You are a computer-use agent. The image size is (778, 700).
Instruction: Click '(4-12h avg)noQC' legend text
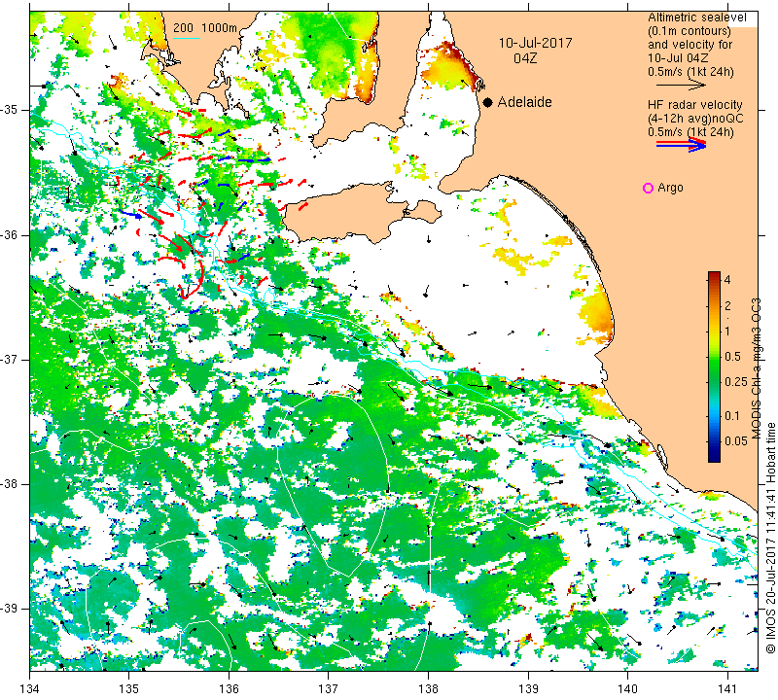[695, 119]
